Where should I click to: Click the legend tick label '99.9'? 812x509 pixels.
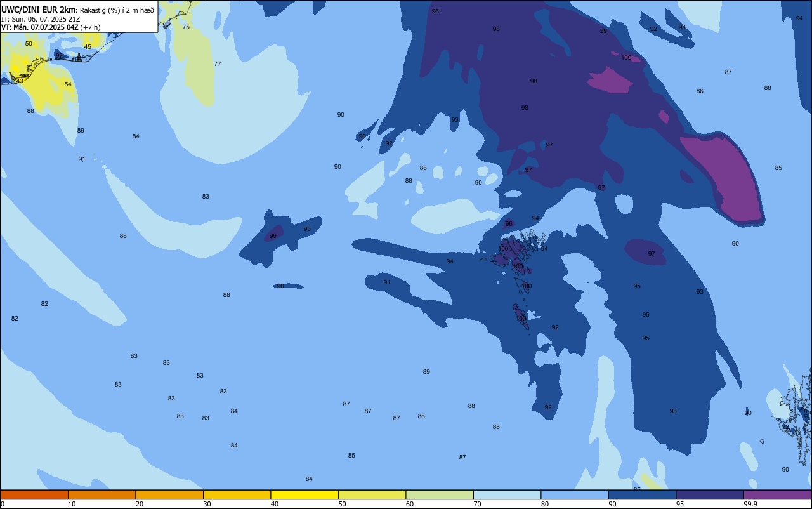(751, 504)
